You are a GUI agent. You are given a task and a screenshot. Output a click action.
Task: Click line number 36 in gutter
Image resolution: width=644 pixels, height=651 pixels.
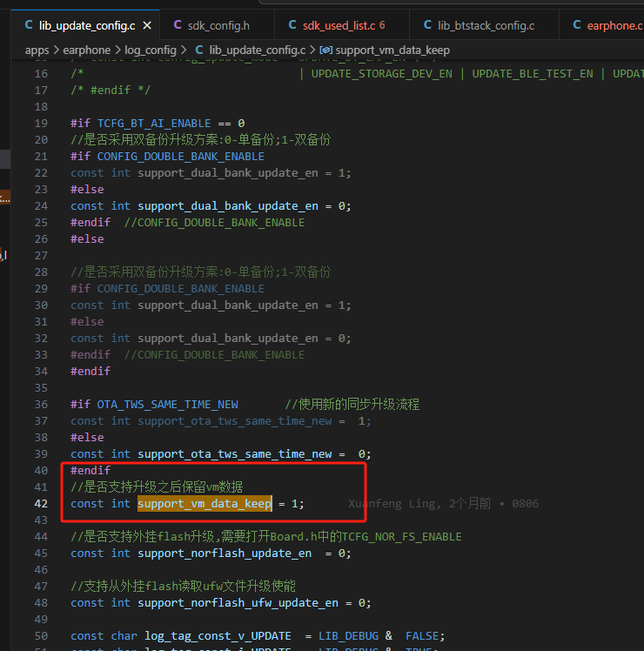pyautogui.click(x=41, y=405)
